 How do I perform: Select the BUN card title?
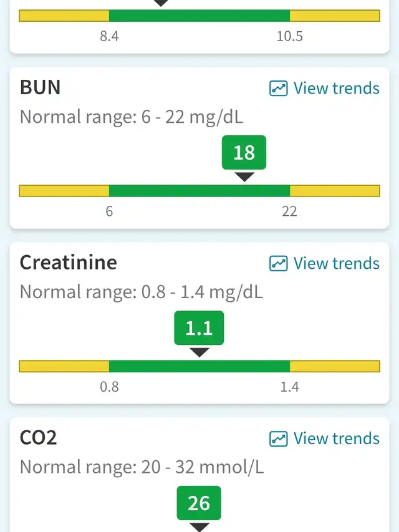[41, 87]
